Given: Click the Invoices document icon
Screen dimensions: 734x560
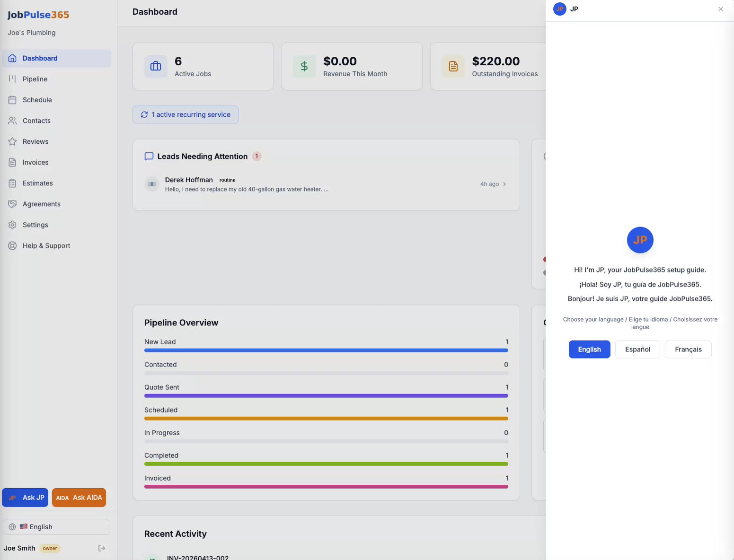Looking at the screenshot, I should 12,162.
